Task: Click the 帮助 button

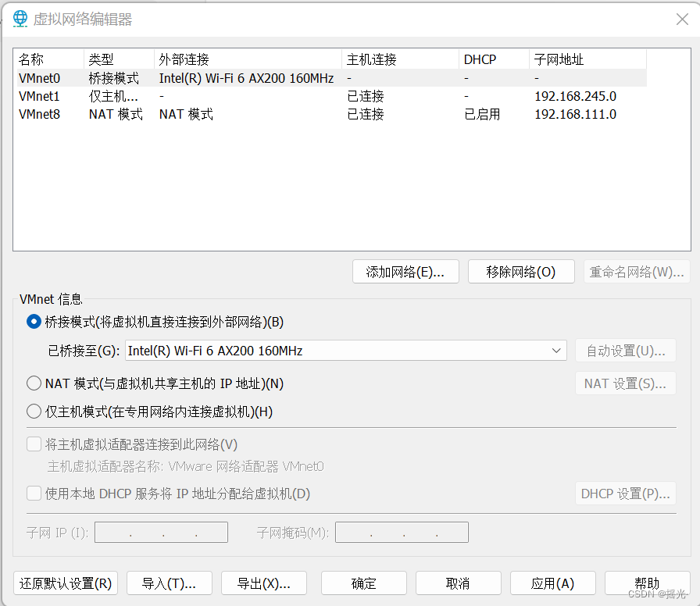Action: tap(648, 583)
